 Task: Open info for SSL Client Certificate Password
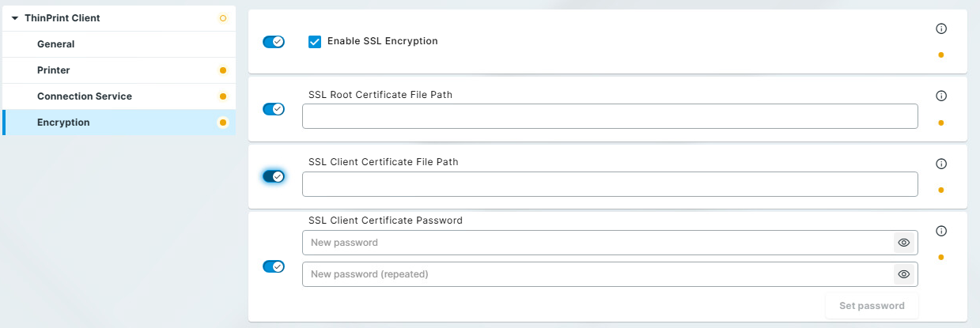[941, 231]
